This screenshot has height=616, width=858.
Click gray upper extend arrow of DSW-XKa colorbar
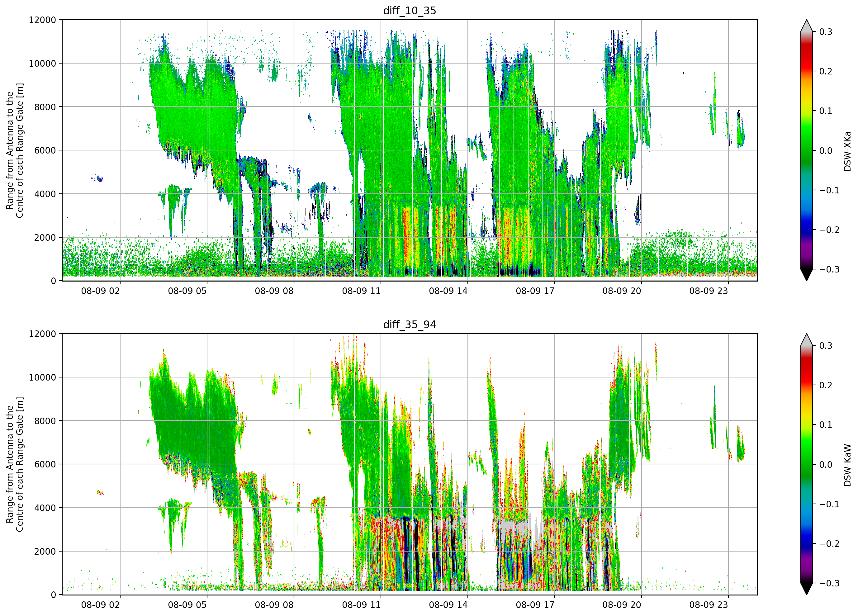(x=807, y=26)
